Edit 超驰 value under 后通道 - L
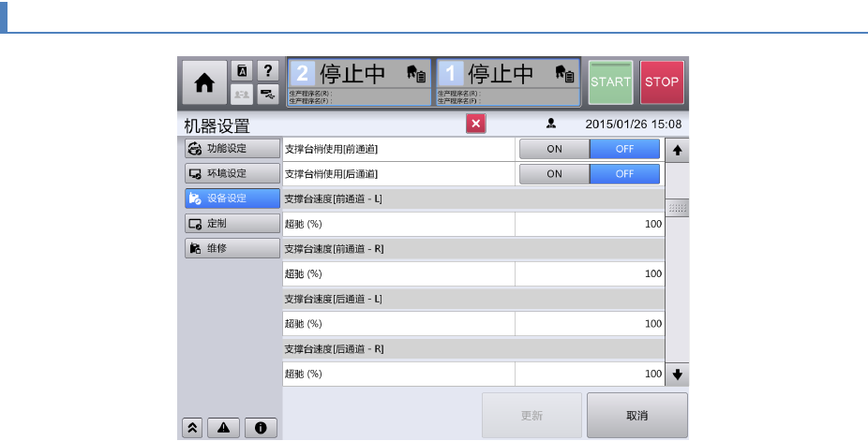This screenshot has width=868, height=441. click(590, 324)
